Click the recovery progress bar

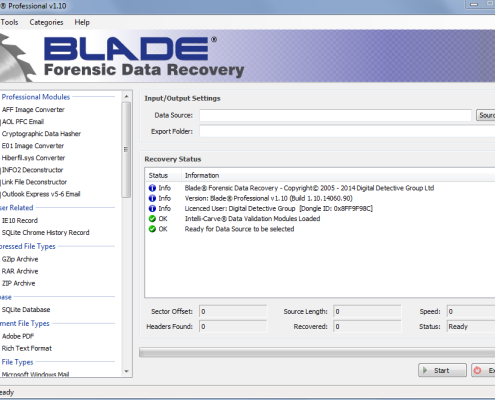point(317,353)
